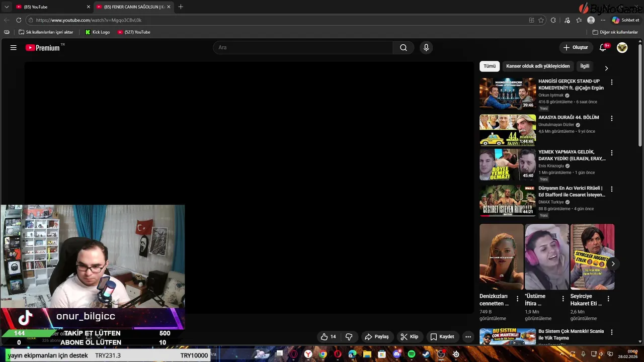Open Steam from the taskbar
Viewport: 644px width, 362px height.
(x=426, y=354)
